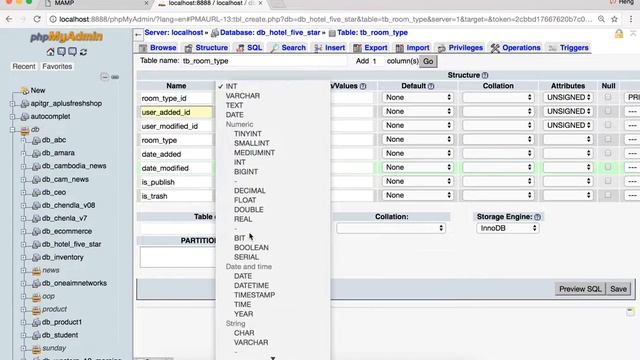Image resolution: width=640 pixels, height=360 pixels.
Task: Check Null for date_modified row
Action: (608, 167)
